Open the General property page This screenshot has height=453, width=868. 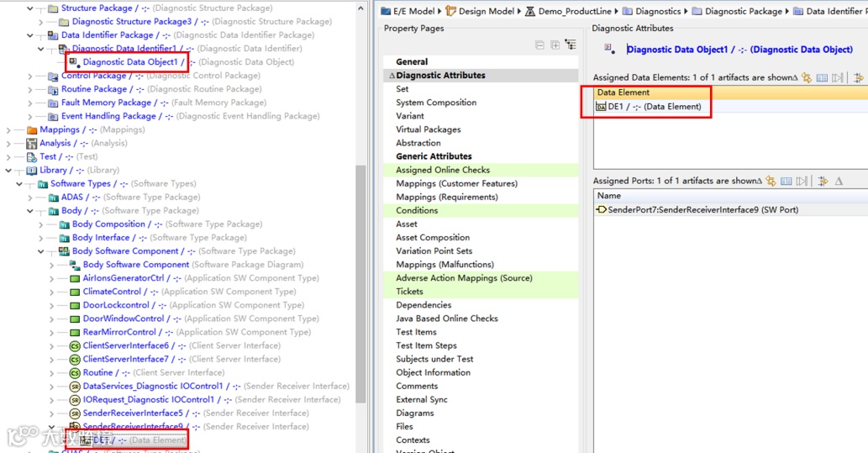(412, 61)
